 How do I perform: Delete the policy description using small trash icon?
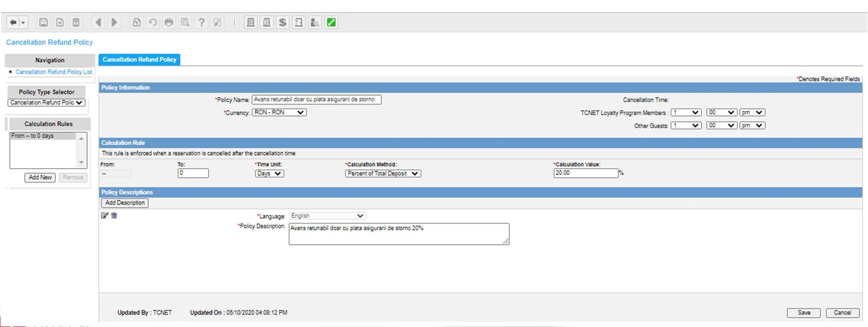point(114,216)
